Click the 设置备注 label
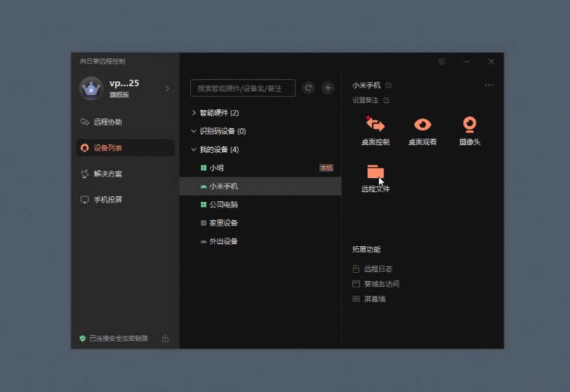The height and width of the screenshot is (392, 570). click(x=365, y=100)
